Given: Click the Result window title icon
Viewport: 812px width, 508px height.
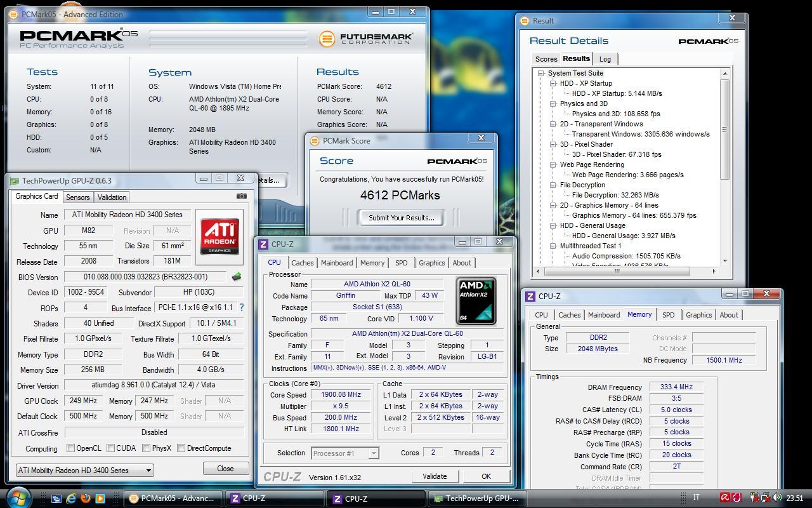Looking at the screenshot, I should coord(524,20).
